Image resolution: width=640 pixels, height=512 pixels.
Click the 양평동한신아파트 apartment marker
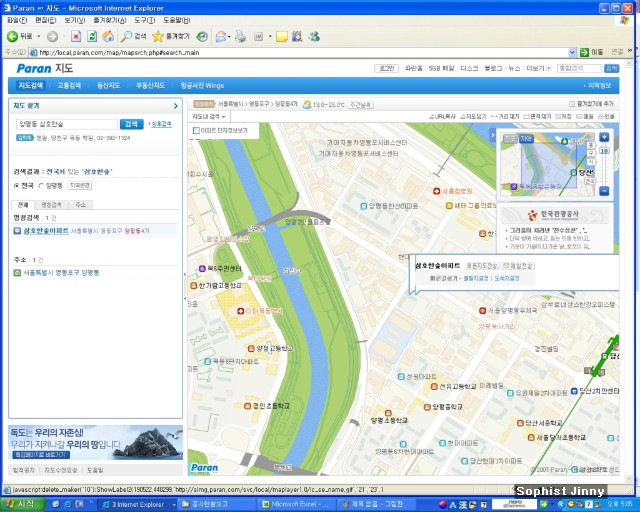point(364,206)
